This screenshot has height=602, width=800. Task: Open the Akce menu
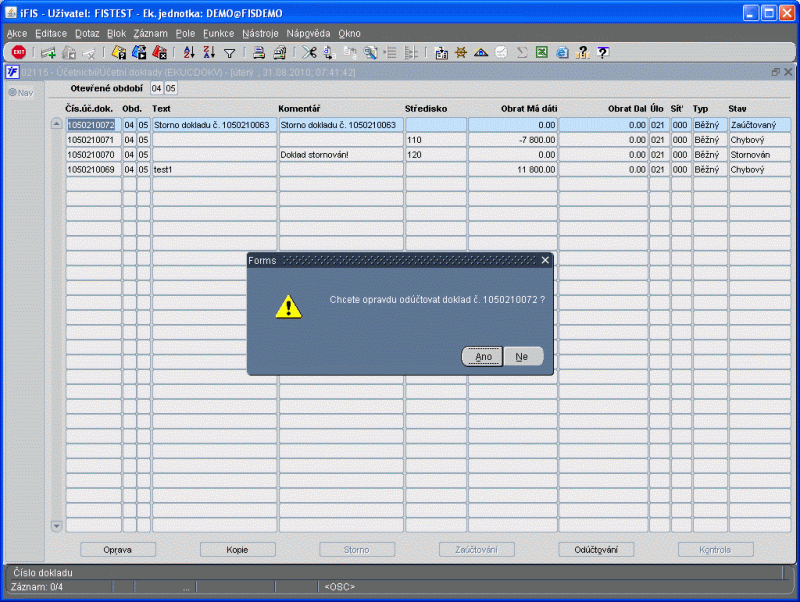tap(17, 33)
